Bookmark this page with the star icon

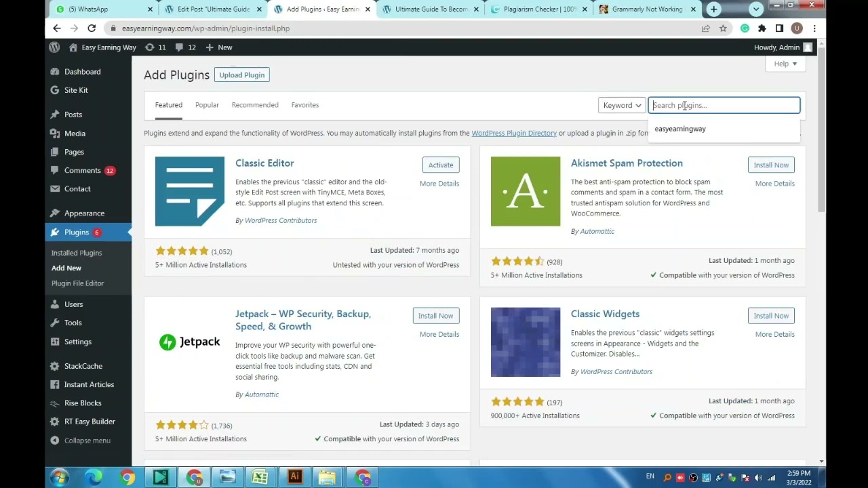coord(723,28)
